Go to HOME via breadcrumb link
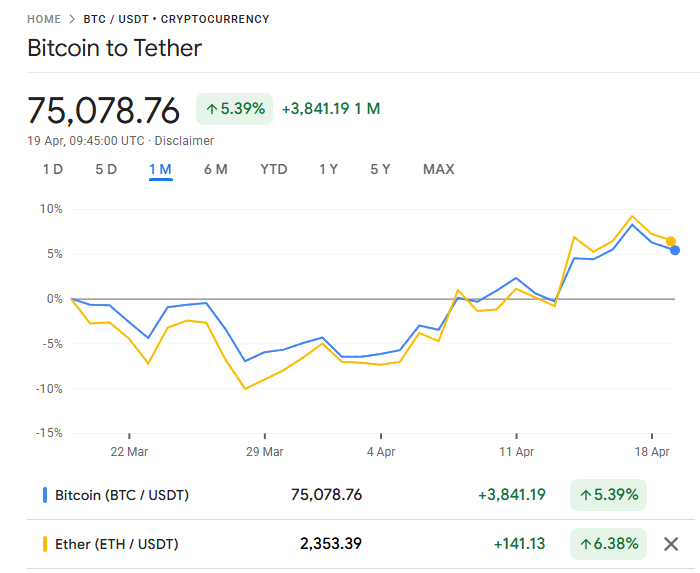 [x=43, y=19]
